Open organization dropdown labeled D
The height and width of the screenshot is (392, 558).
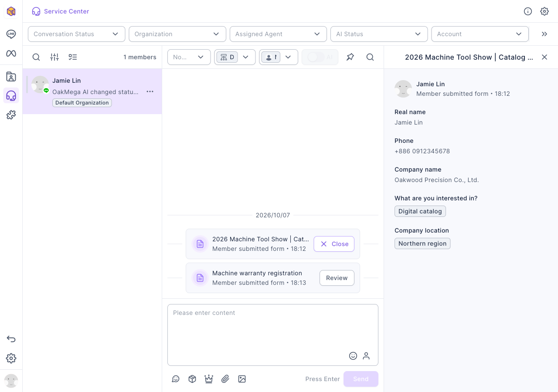pyautogui.click(x=235, y=57)
